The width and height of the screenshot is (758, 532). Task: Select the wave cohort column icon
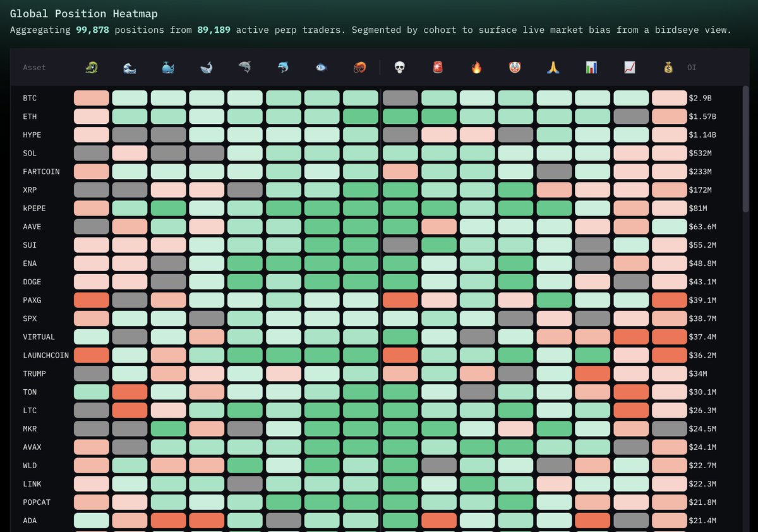(129, 67)
